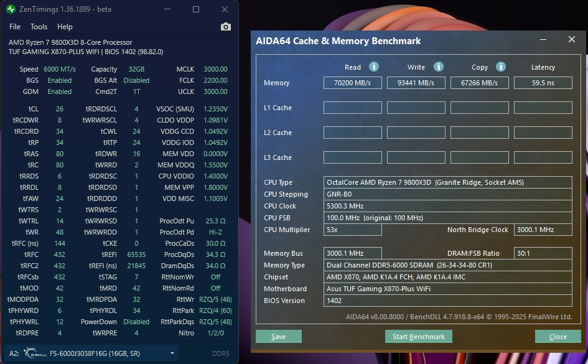Screen dimensions: 588x364
Task: Click the North Bridge Clock 3000.1 MHz field
Action: (x=543, y=230)
